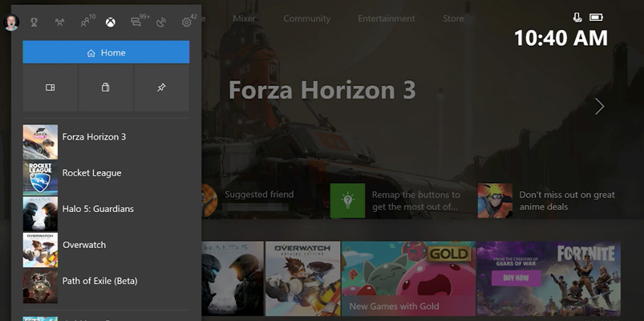
Task: Click the profile avatar picture
Action: (x=11, y=22)
